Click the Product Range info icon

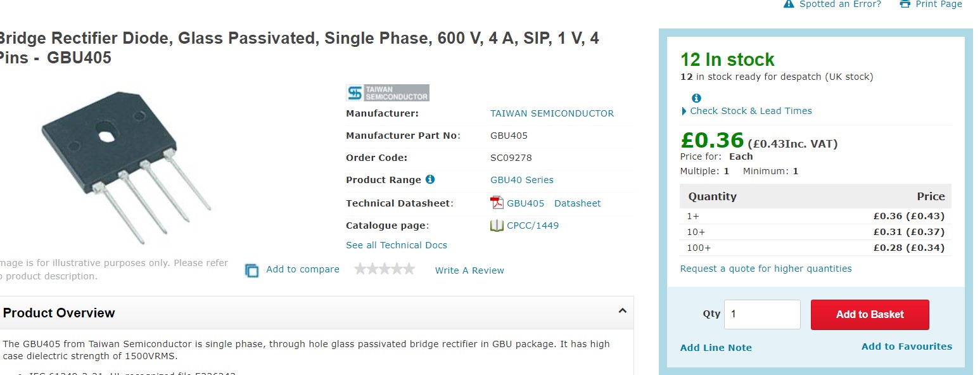point(430,179)
